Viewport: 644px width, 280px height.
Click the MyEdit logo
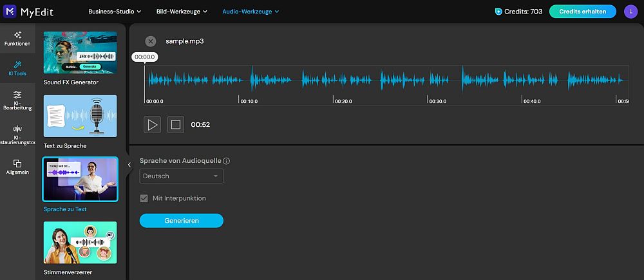point(28,12)
